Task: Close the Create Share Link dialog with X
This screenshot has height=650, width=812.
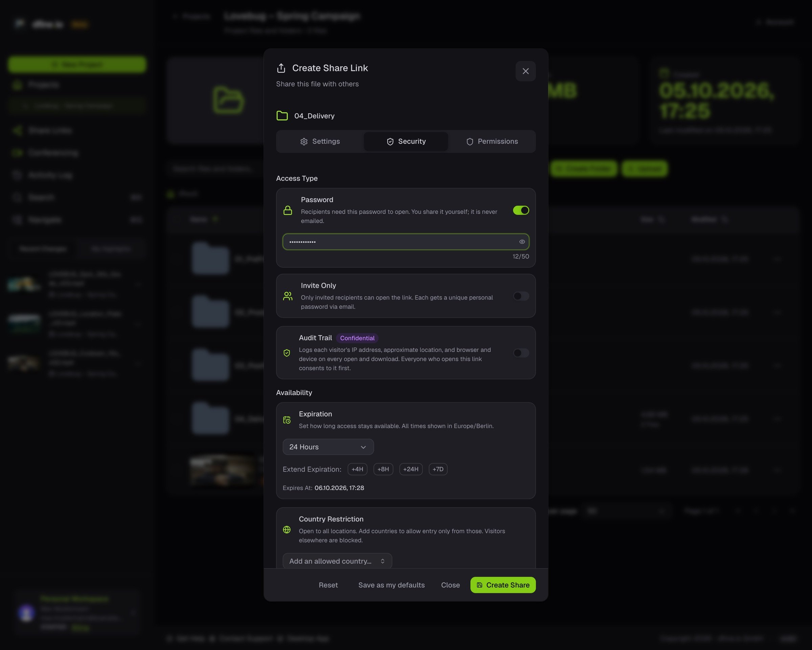Action: (x=525, y=71)
